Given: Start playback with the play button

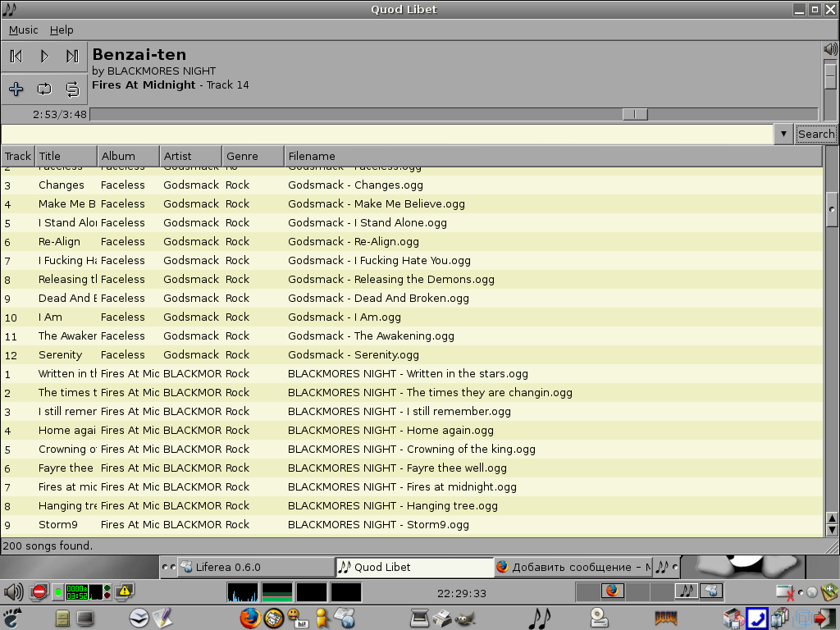Looking at the screenshot, I should [44, 57].
